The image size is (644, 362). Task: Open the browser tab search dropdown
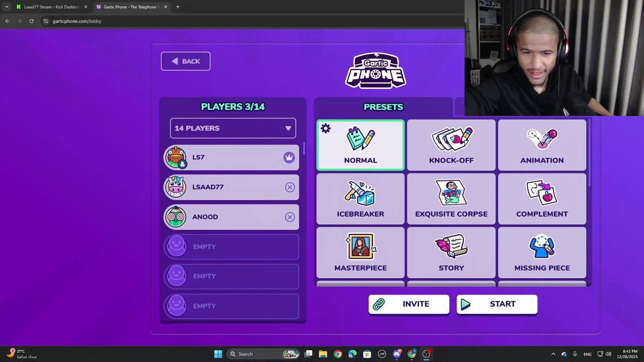[6, 7]
